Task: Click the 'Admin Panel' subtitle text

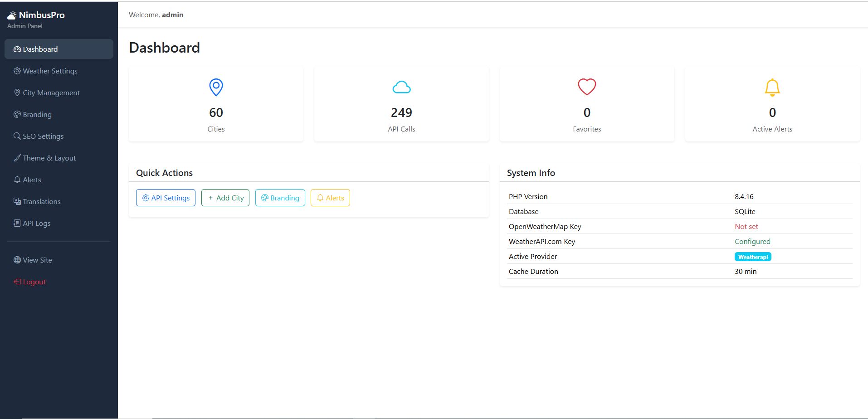Action: pyautogui.click(x=25, y=26)
